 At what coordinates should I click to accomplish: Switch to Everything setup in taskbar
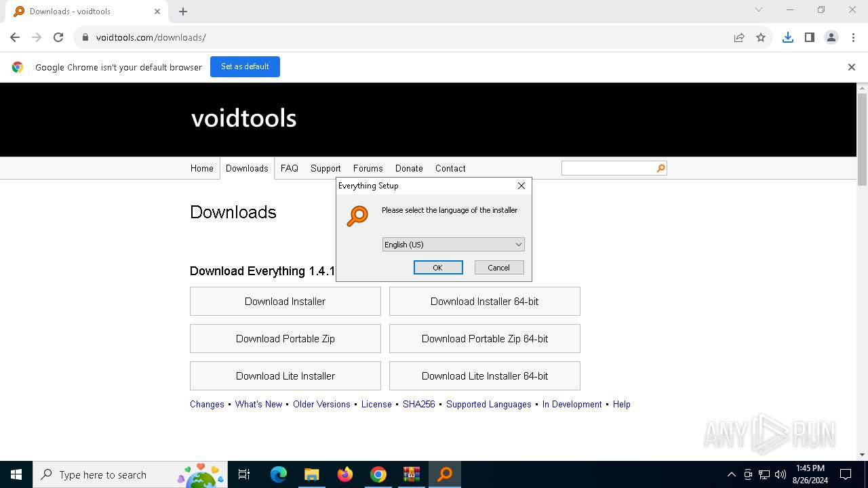tap(445, 474)
